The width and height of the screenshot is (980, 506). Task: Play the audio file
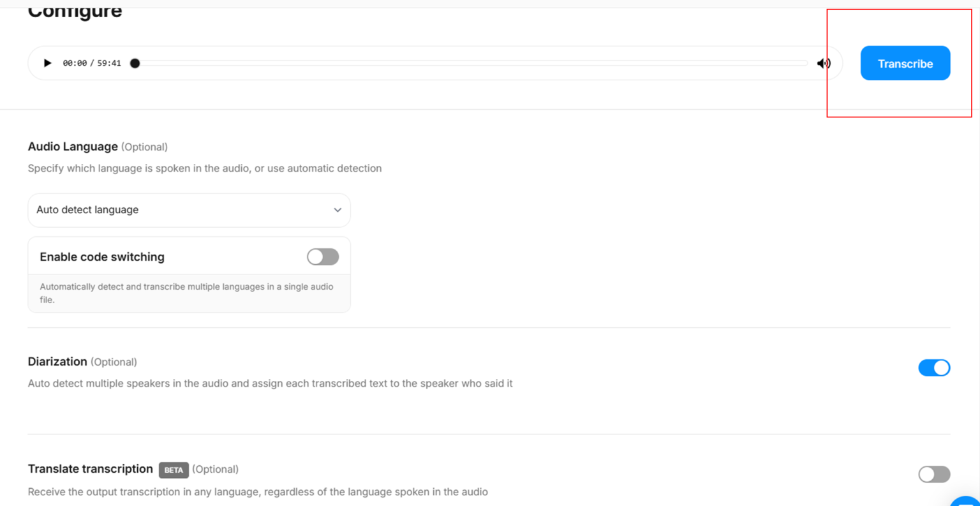(x=47, y=63)
